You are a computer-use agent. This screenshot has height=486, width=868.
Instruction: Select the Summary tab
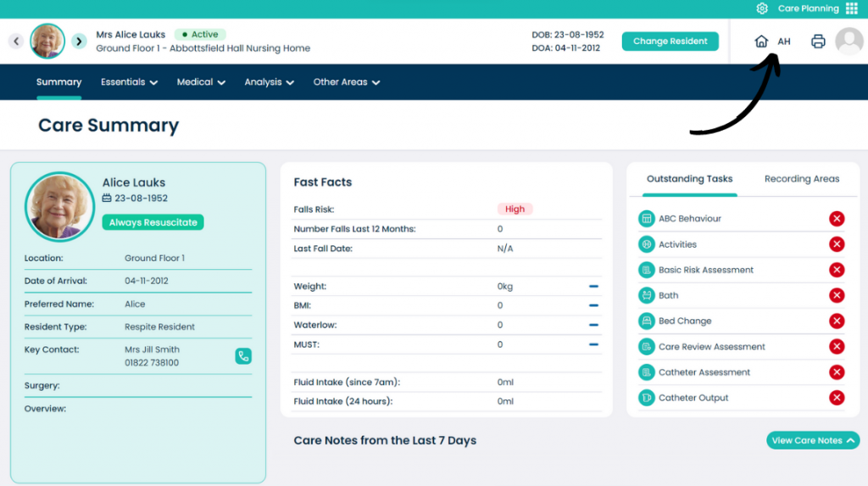[58, 82]
